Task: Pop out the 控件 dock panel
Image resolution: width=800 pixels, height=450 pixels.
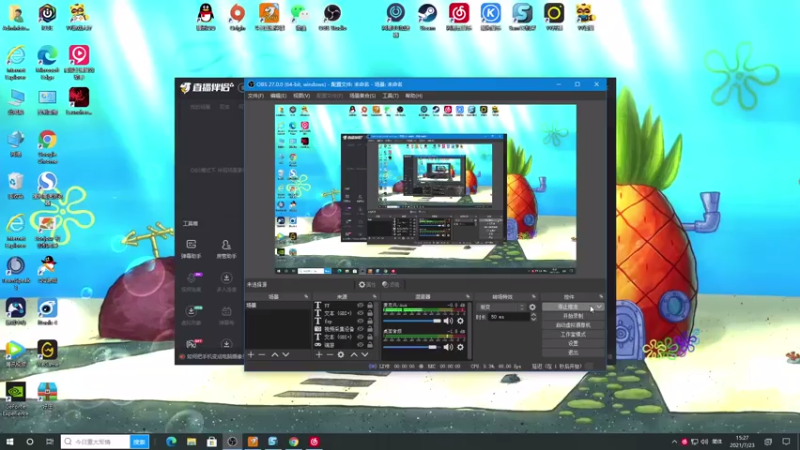Action: click(601, 296)
